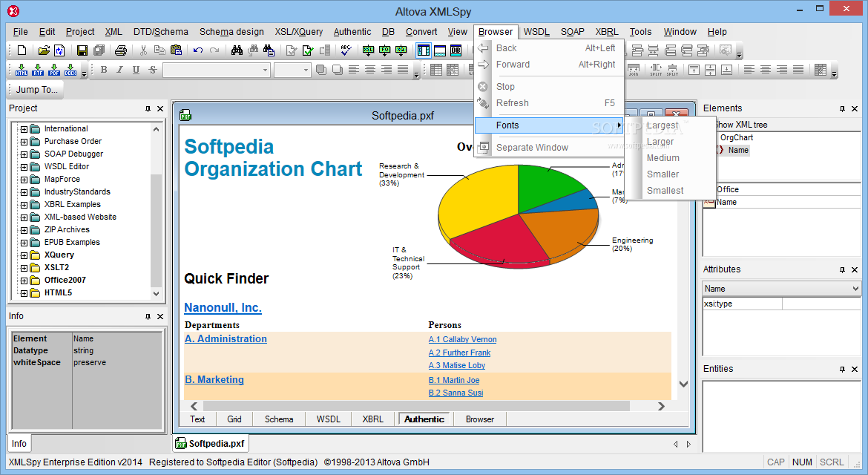Image resolution: width=868 pixels, height=475 pixels.
Task: Select the Softpedia.pxf document tab
Action: coord(211,443)
